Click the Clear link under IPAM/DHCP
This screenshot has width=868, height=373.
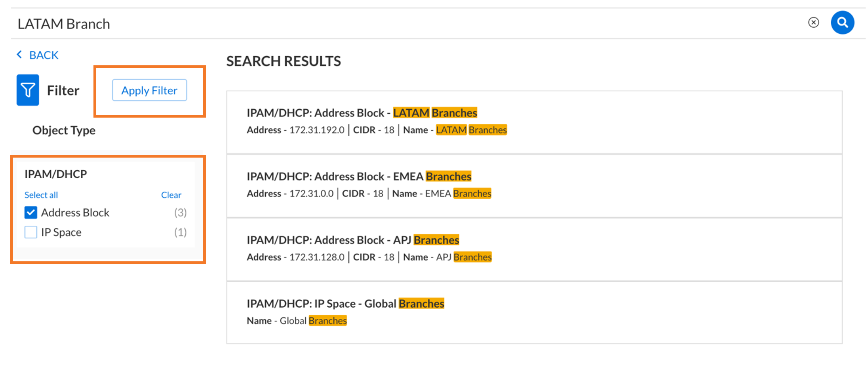pos(171,195)
